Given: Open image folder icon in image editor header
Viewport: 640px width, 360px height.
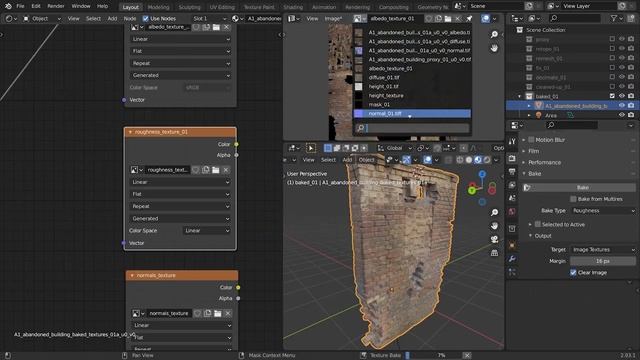Looking at the screenshot, I should pyautogui.click(x=448, y=18).
